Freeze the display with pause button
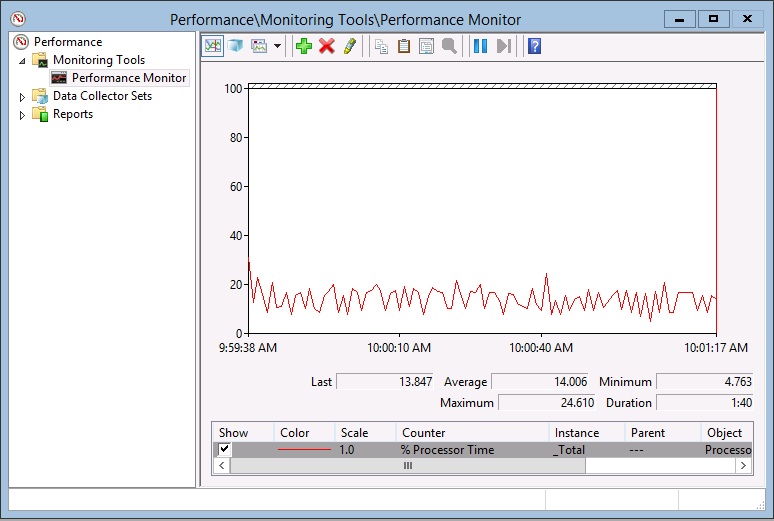774x521 pixels. coord(480,46)
